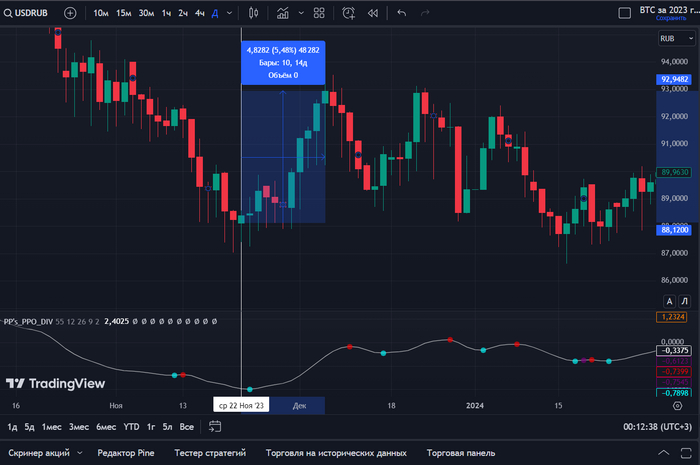This screenshot has height=465, width=700.
Task: Start bar replay with the rewind icon
Action: click(373, 13)
